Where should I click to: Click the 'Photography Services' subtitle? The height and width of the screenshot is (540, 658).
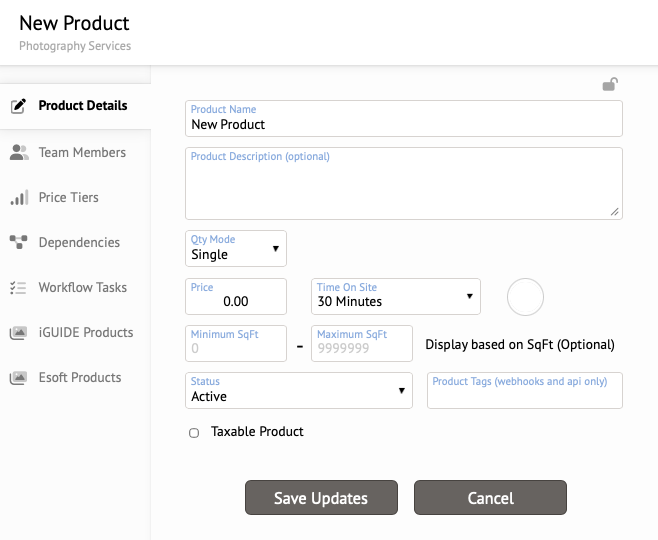[75, 46]
